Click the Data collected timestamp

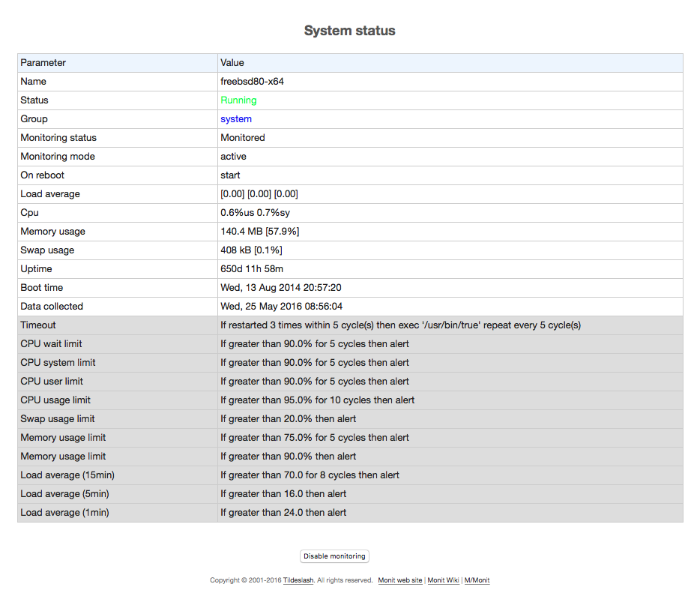tap(281, 307)
